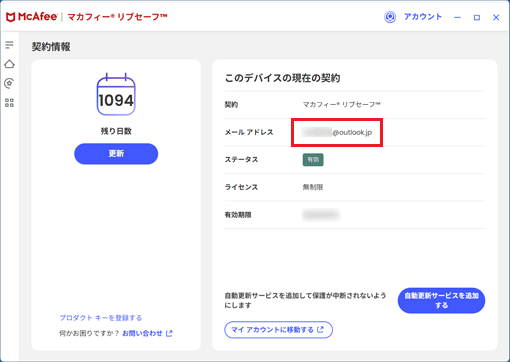The image size is (510, 362).
Task: Click the 有効期限 row label
Action: click(x=238, y=215)
